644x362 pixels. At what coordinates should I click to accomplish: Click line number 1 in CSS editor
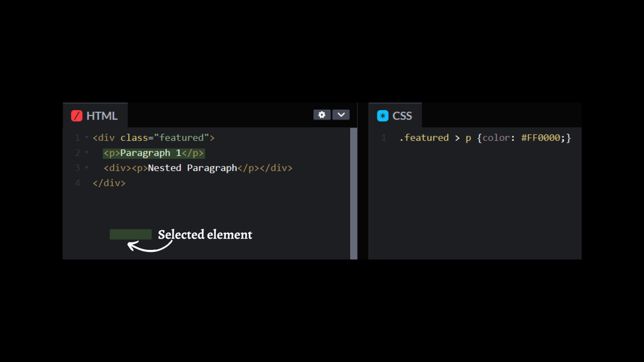point(384,138)
